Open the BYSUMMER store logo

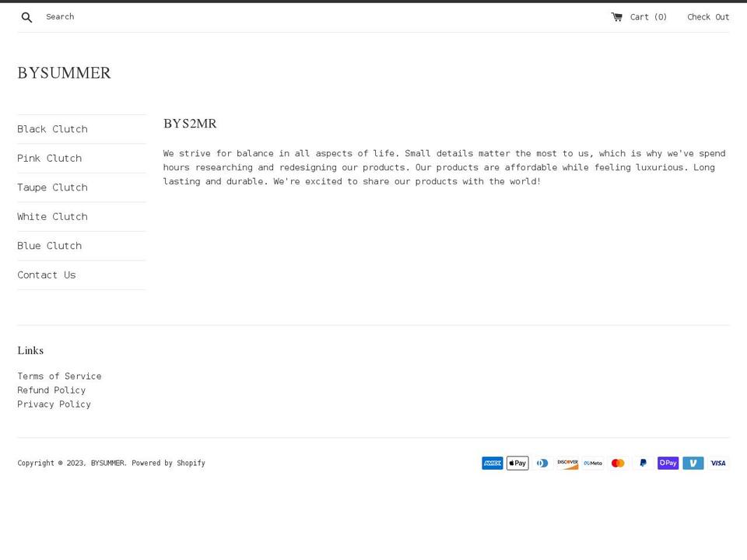click(x=64, y=73)
